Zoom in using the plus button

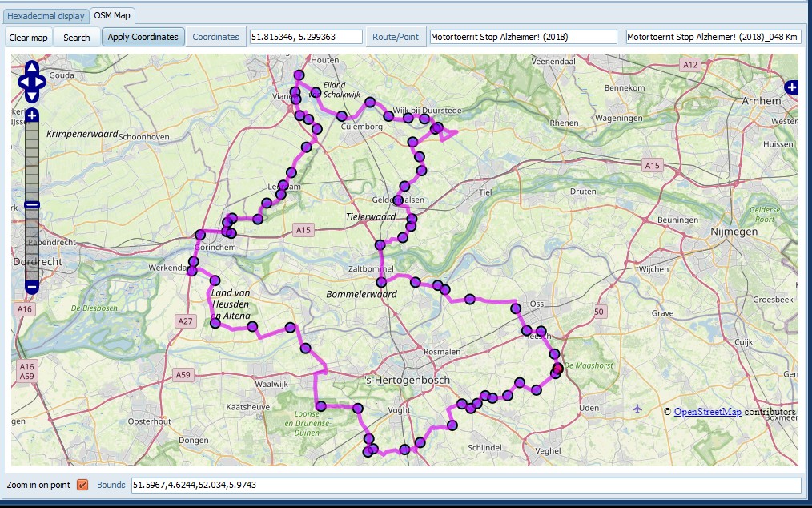[x=32, y=116]
